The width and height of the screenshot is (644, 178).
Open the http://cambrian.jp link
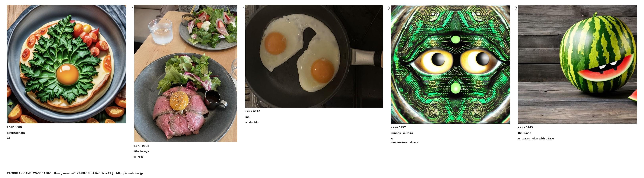(129, 173)
